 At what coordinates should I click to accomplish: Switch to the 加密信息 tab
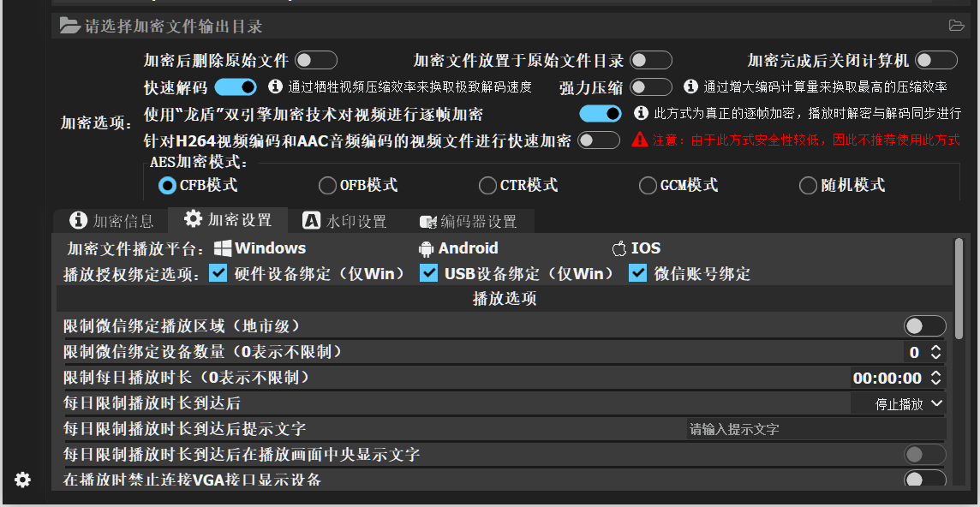[111, 220]
